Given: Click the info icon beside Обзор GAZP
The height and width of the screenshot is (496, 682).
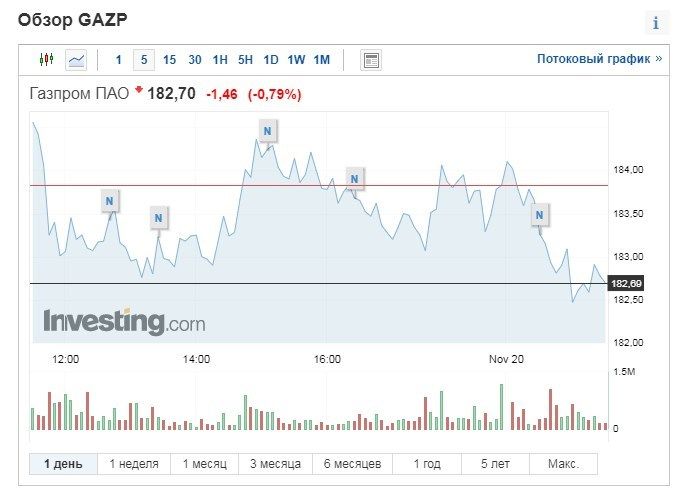Looking at the screenshot, I should pos(656,23).
